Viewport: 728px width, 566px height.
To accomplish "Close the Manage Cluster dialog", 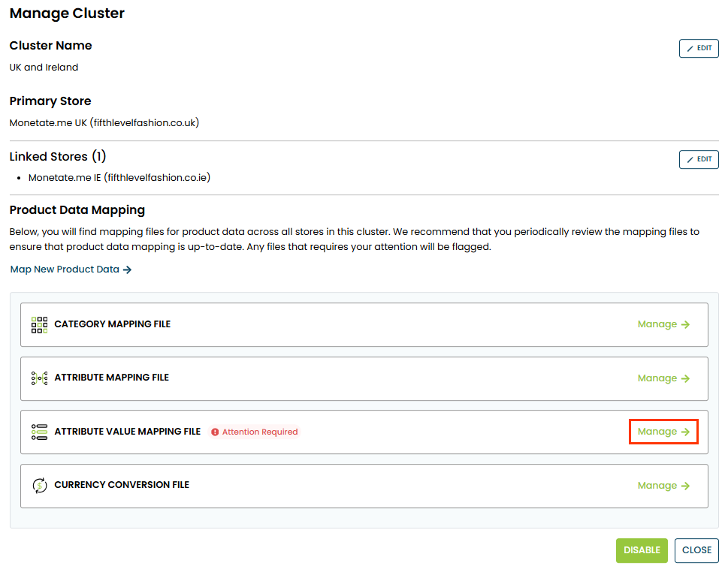I will 696,550.
